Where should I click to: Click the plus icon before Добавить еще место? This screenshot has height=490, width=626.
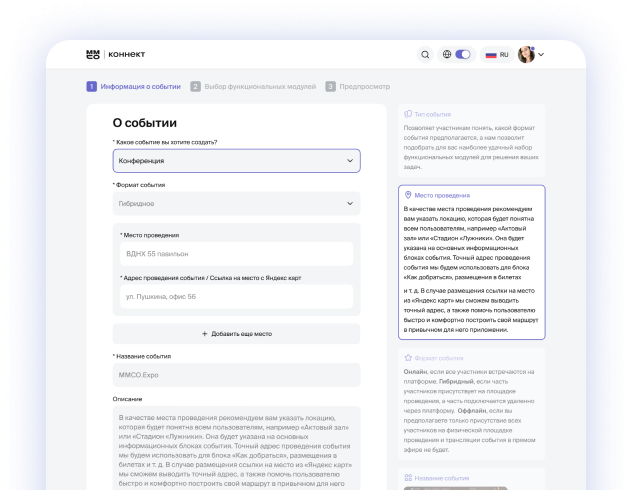click(204, 333)
